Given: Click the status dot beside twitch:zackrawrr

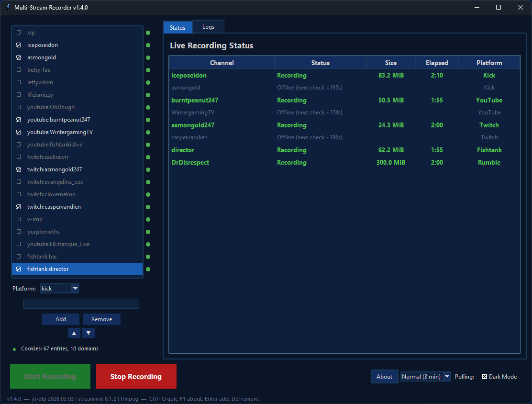Looking at the screenshot, I should [148, 157].
